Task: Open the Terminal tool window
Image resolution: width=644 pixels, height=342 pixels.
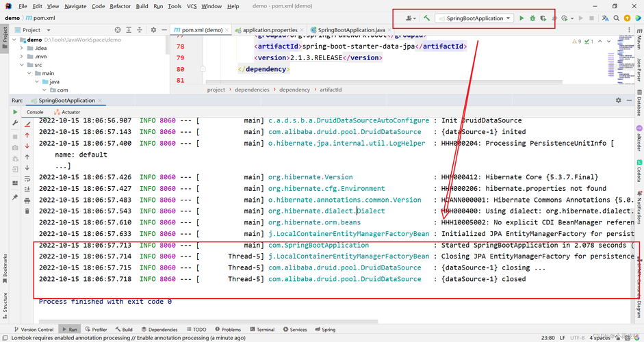Action: pos(261,329)
